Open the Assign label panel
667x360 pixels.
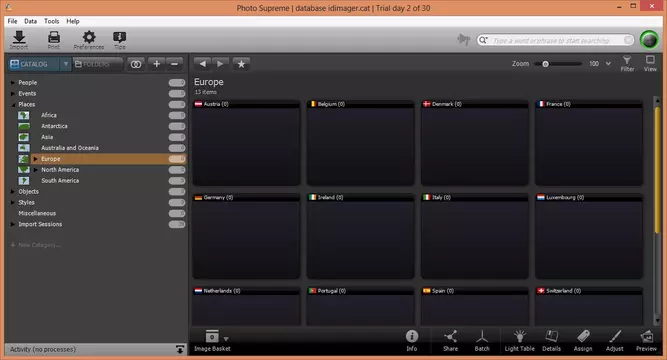click(583, 341)
